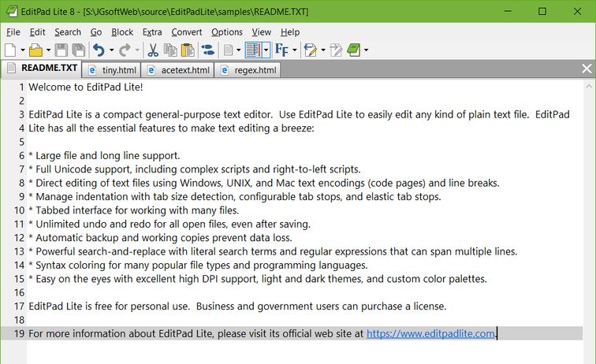596x364 pixels.
Task: Maximize the EditPad Lite window
Action: tap(542, 11)
